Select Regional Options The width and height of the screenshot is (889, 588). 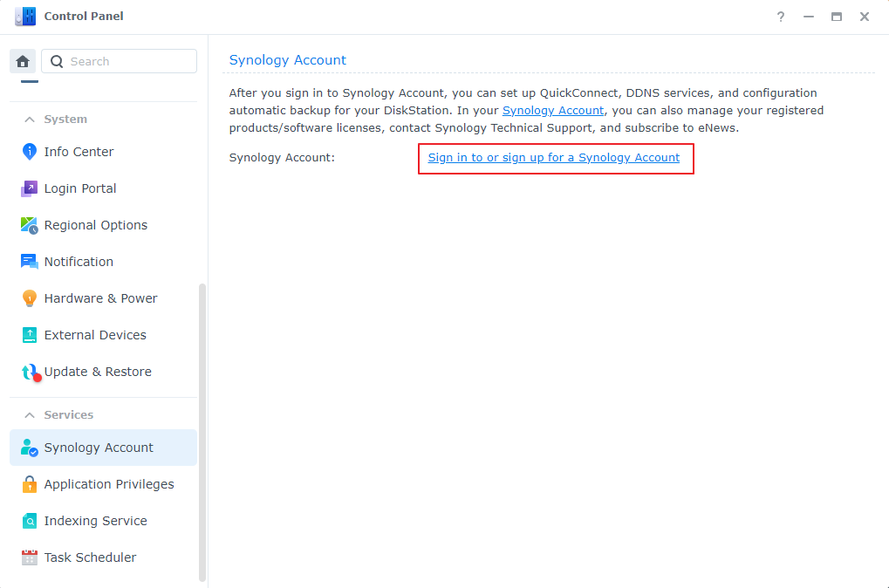(x=103, y=225)
